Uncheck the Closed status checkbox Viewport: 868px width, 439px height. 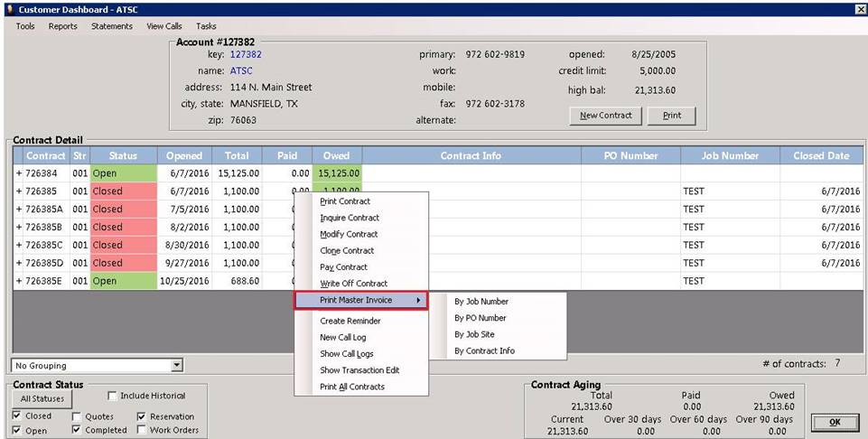(x=17, y=416)
